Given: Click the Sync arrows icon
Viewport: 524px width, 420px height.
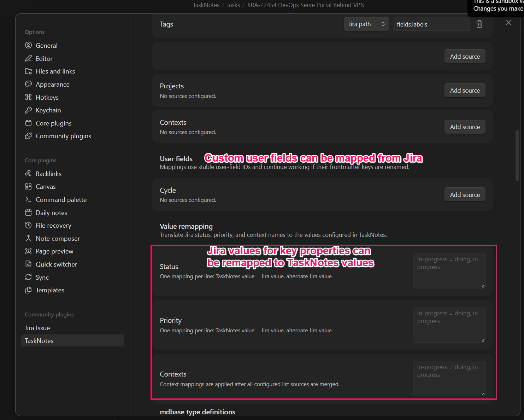Looking at the screenshot, I should (28, 277).
